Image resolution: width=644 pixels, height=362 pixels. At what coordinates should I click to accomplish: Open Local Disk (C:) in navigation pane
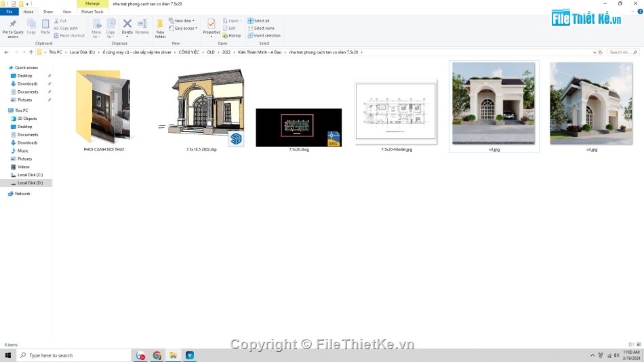click(x=30, y=175)
